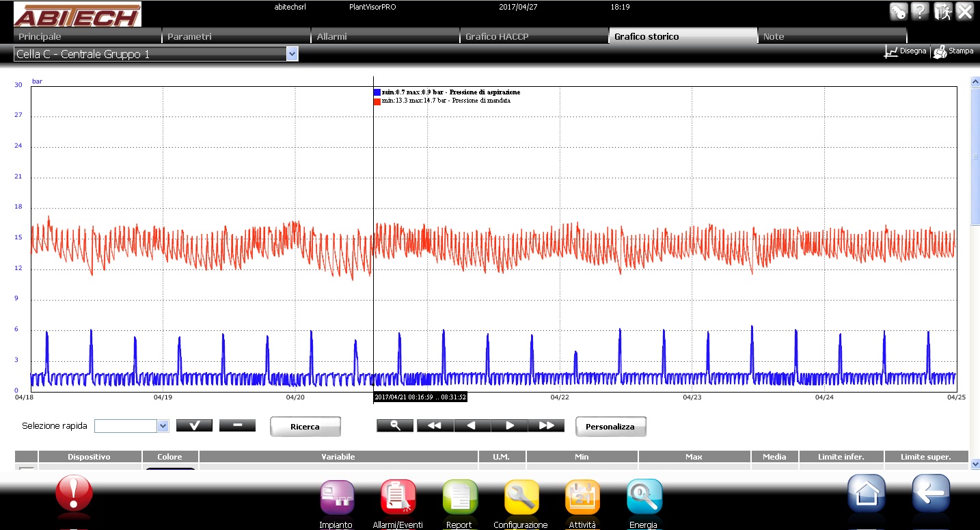Switch to the Allarmi tab

385,36
